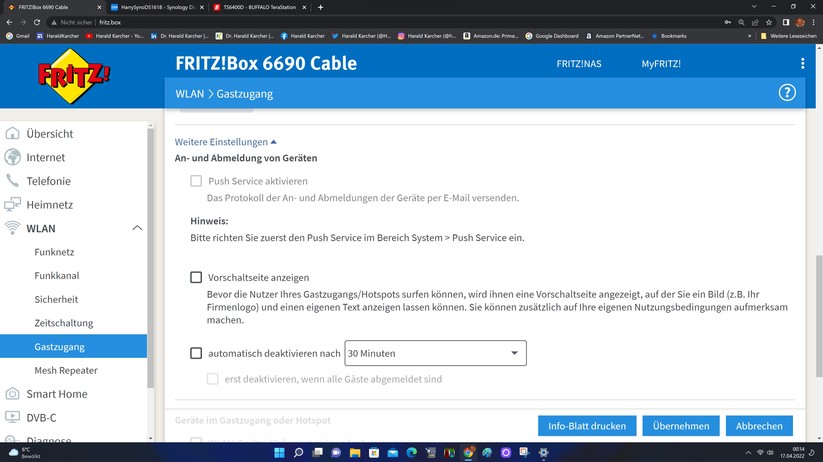Enable automatisch deaktivieren nach checkbox
This screenshot has height=462, width=823.
point(196,353)
